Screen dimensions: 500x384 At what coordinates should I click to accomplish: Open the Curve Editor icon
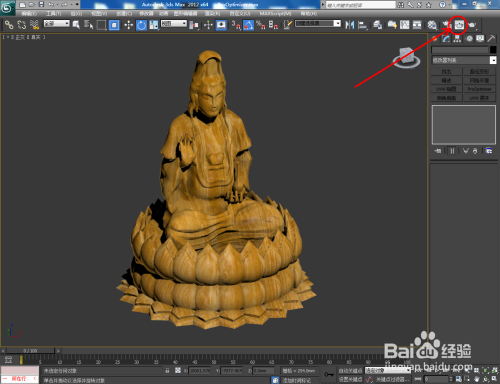click(405, 25)
